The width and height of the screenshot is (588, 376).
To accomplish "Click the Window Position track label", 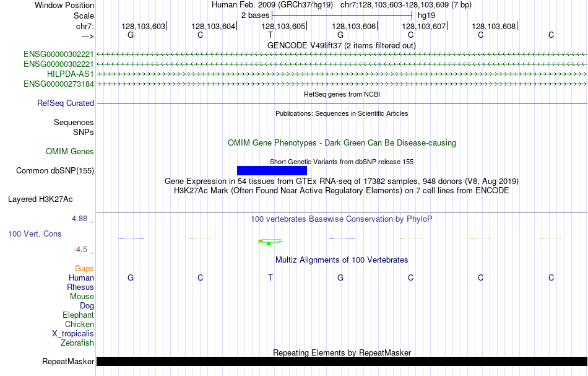I will click(x=64, y=5).
